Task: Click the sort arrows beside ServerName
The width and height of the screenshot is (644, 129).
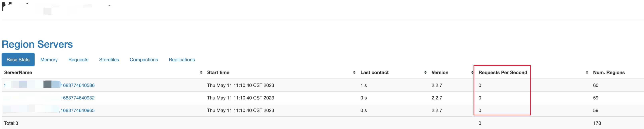Action: click(x=201, y=72)
